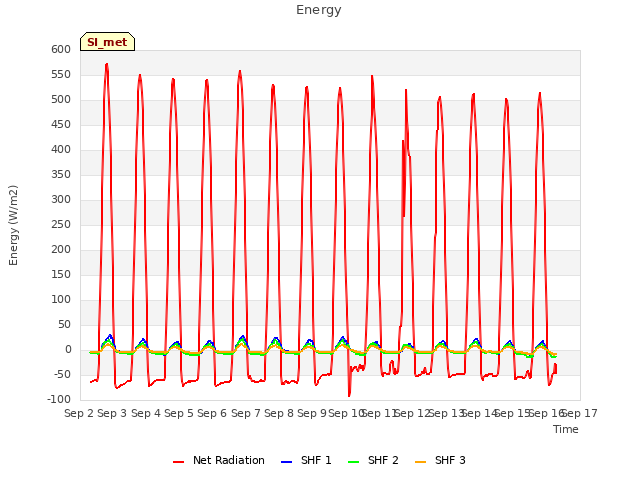
Task: Click the Net Radiation peak on Sep 3
Action: click(107, 64)
